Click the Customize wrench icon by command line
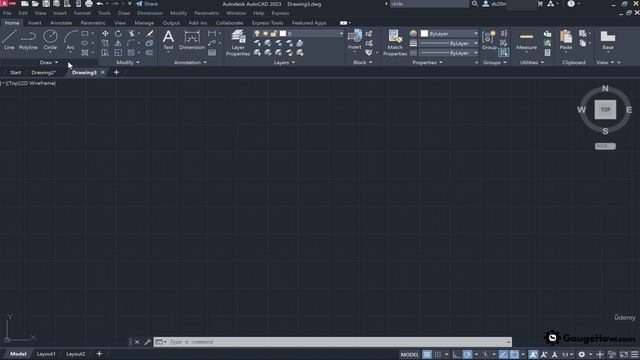This screenshot has height=360, width=640. coord(148,342)
